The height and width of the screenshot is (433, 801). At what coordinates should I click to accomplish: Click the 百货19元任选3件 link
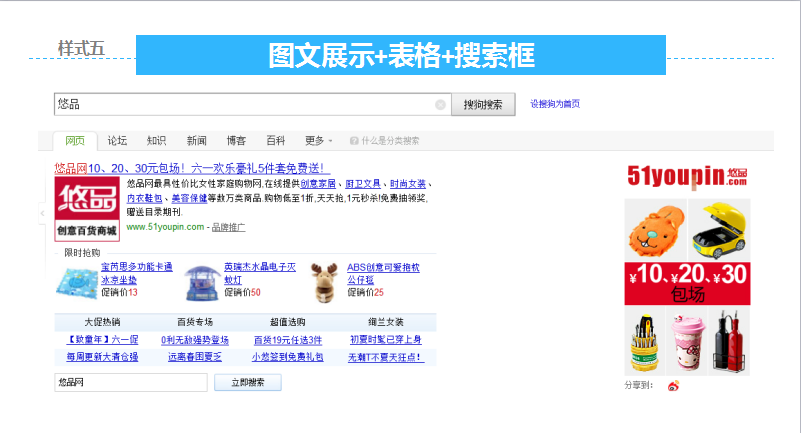point(288,340)
